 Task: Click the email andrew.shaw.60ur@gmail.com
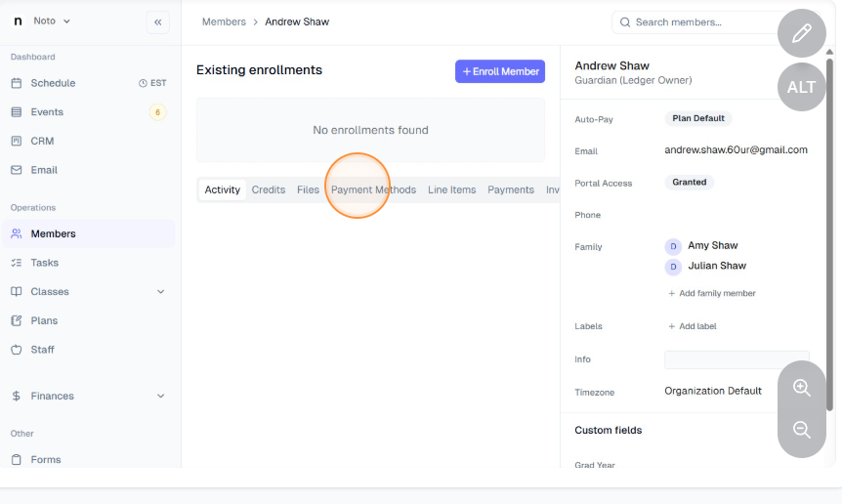click(x=736, y=150)
